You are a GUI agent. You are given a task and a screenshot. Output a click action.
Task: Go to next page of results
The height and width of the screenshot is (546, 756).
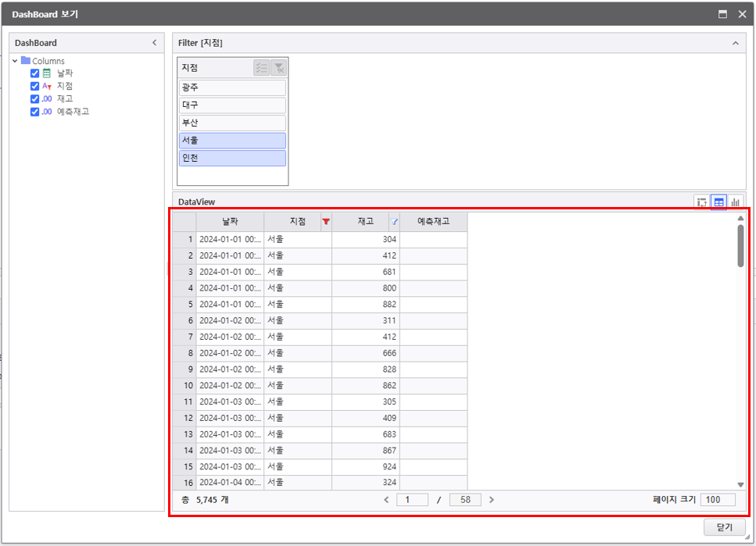point(491,500)
